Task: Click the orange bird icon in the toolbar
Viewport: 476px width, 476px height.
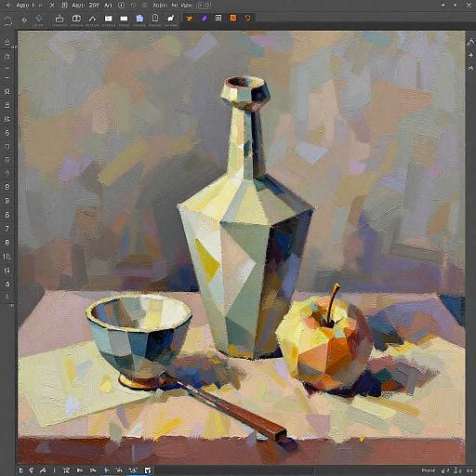Action: pyautogui.click(x=190, y=19)
